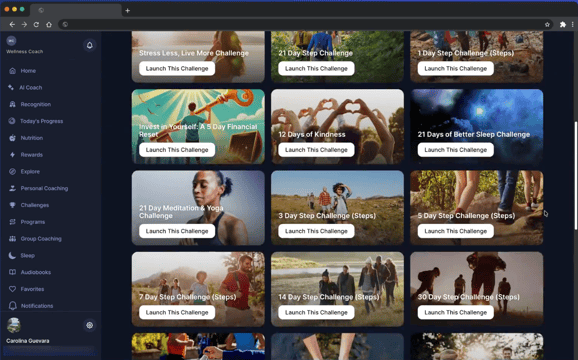Launch 12 Days of Kindness challenge

click(x=316, y=150)
